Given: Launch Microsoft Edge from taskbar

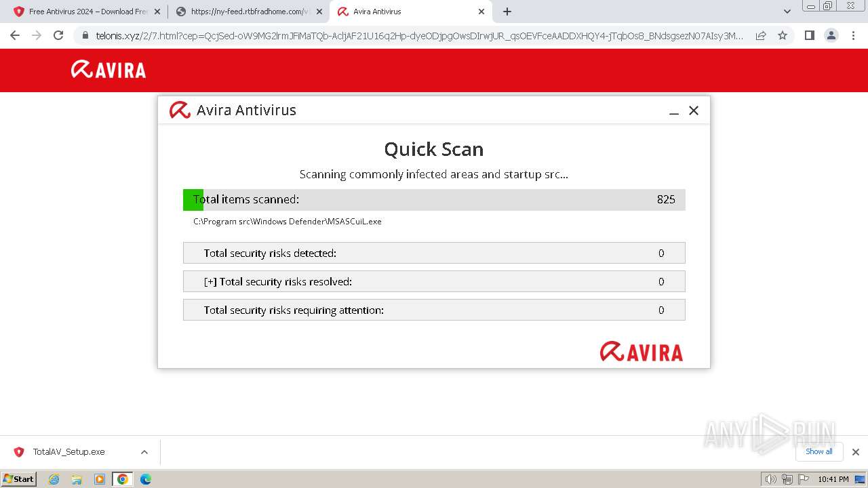Looking at the screenshot, I should click(x=146, y=479).
